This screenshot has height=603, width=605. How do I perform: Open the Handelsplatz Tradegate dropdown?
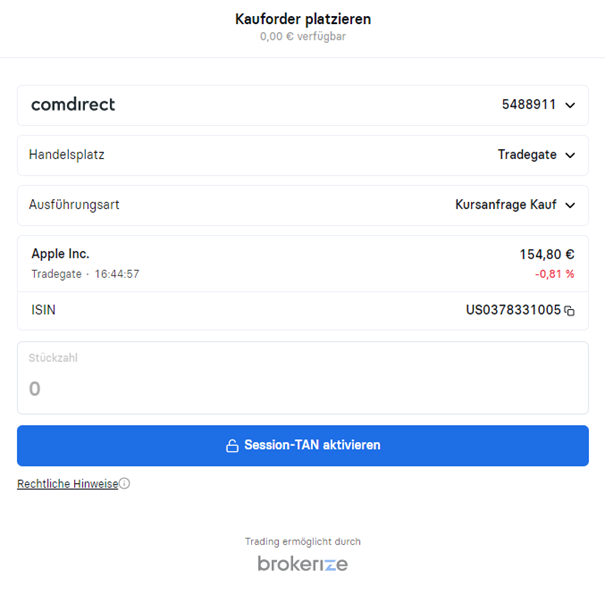point(536,155)
